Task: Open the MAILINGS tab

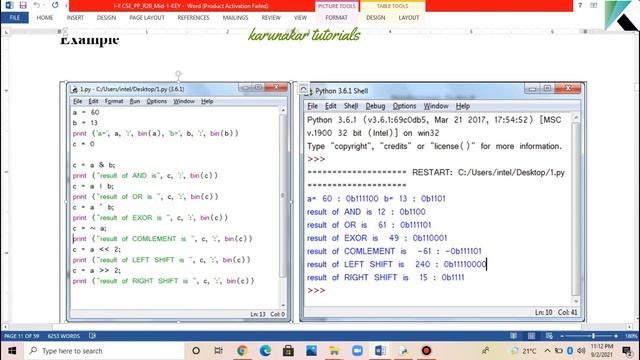Action: point(236,18)
